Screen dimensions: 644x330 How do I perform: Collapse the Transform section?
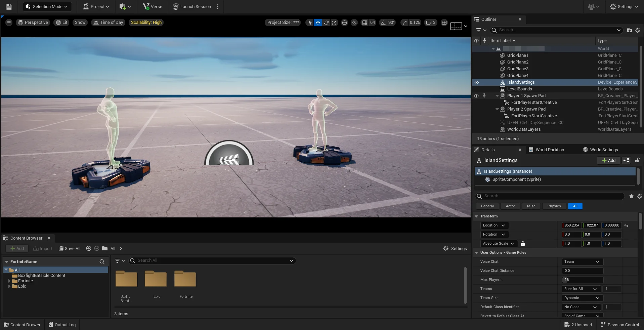pyautogui.click(x=476, y=216)
